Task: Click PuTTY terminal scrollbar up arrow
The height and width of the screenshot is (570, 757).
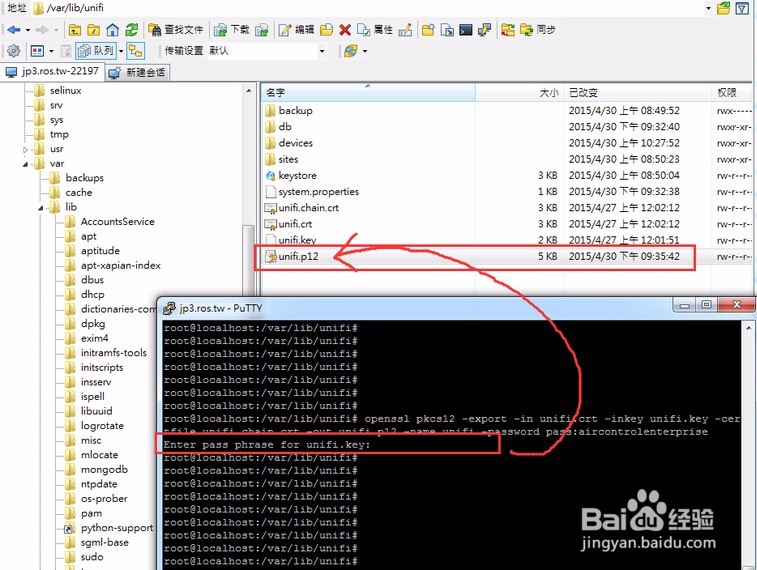Action: point(748,328)
